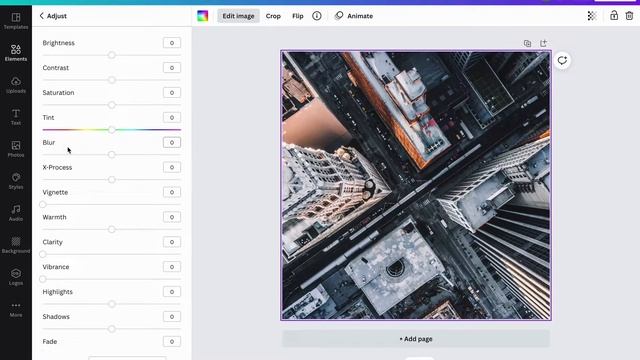The width and height of the screenshot is (640, 360).
Task: Click the Blur value field
Action: (172, 142)
